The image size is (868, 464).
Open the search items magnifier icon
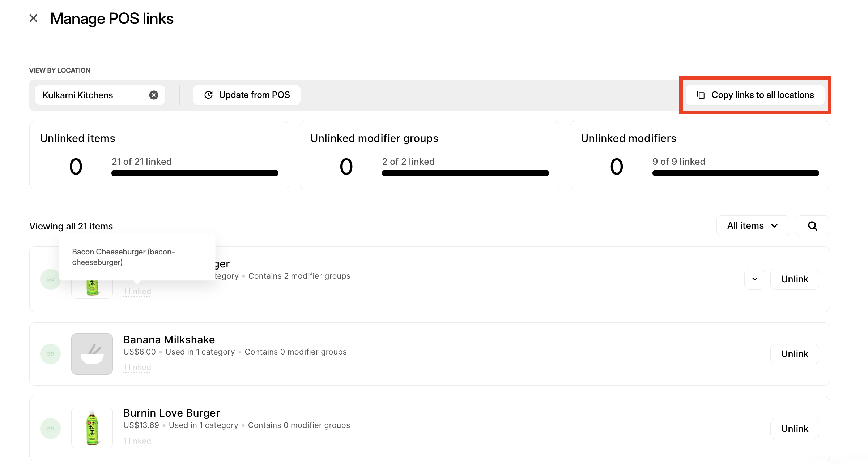pos(813,226)
